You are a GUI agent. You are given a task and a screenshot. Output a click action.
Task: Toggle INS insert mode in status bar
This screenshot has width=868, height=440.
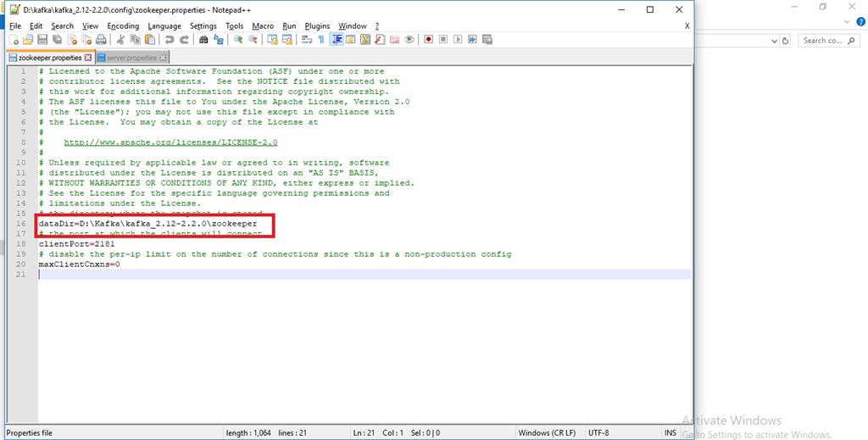(670, 433)
